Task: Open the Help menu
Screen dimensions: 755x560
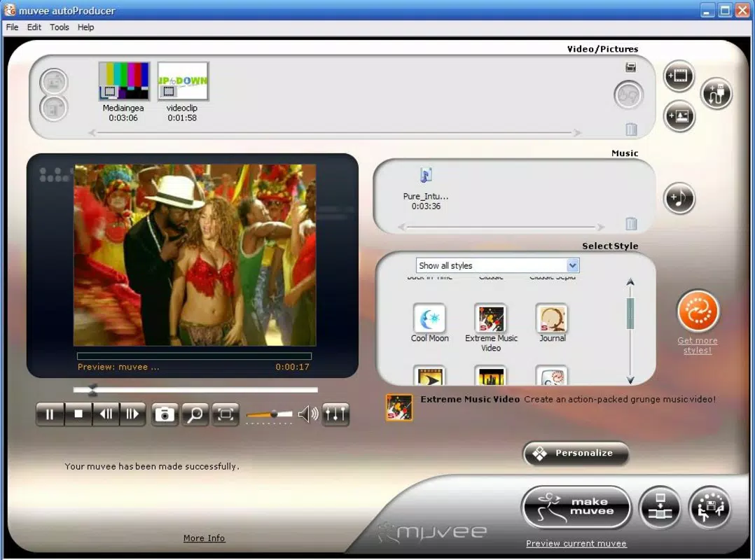Action: tap(85, 27)
